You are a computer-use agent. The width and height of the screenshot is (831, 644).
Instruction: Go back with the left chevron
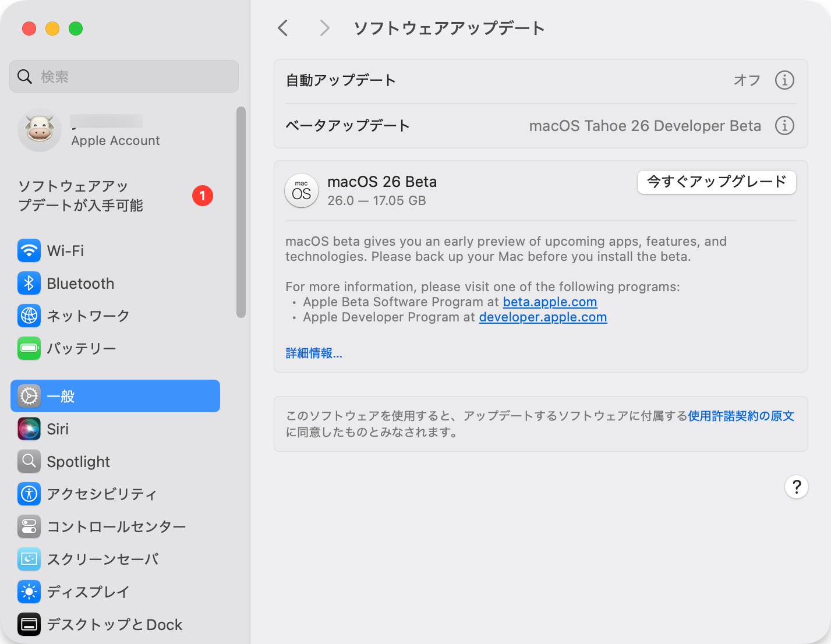click(283, 28)
